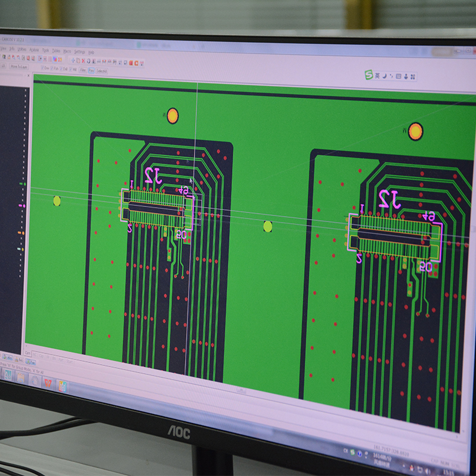Open the Utilities menu

[22, 49]
